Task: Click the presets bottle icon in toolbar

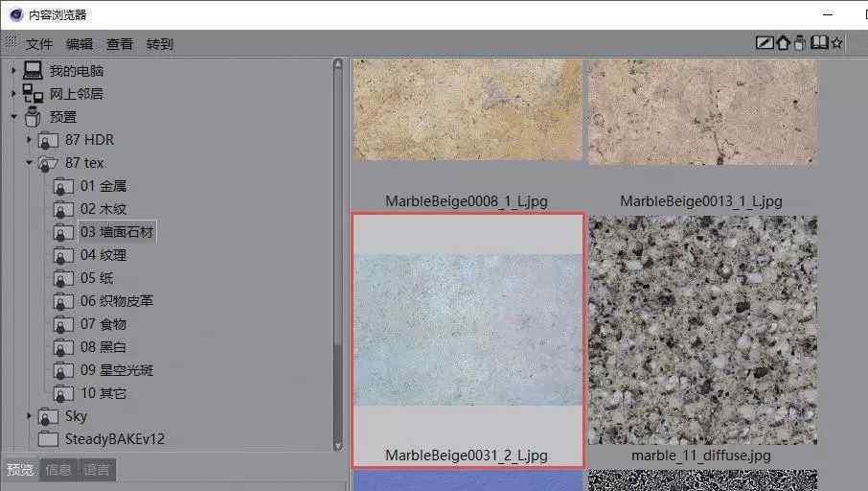Action: pyautogui.click(x=799, y=43)
